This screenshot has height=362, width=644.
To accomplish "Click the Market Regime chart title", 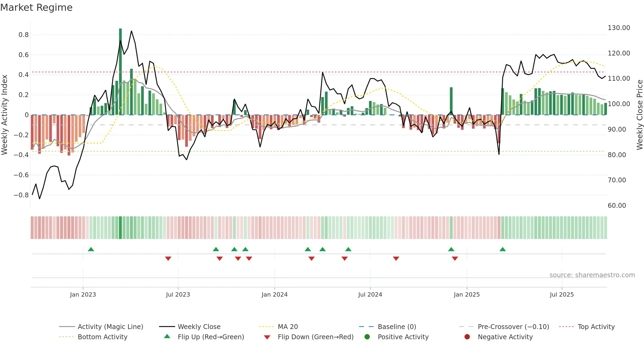I will (36, 8).
